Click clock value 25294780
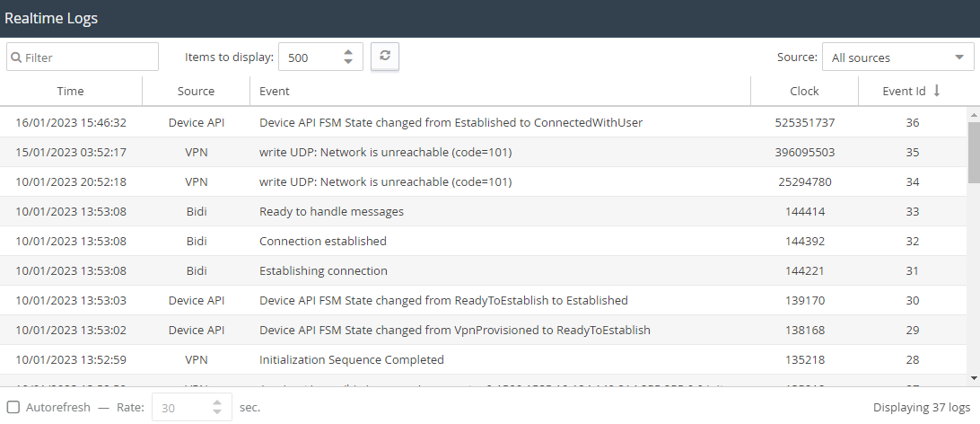Viewport: 980px width, 424px height. pyautogui.click(x=804, y=182)
